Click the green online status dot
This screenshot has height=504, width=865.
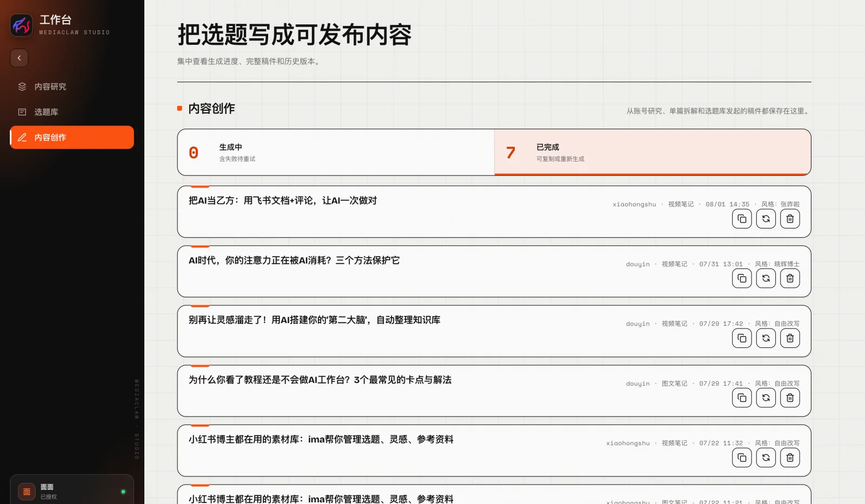click(123, 492)
